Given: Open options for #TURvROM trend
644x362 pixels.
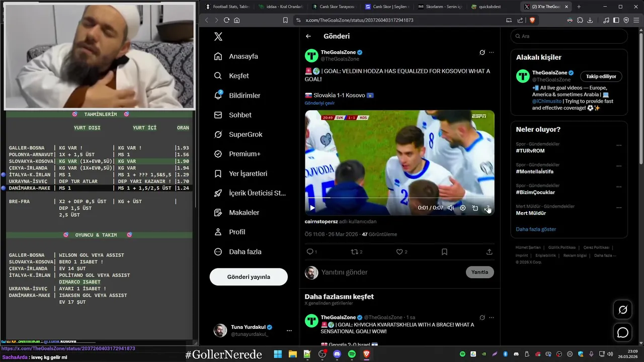Looking at the screenshot, I should 619,145.
